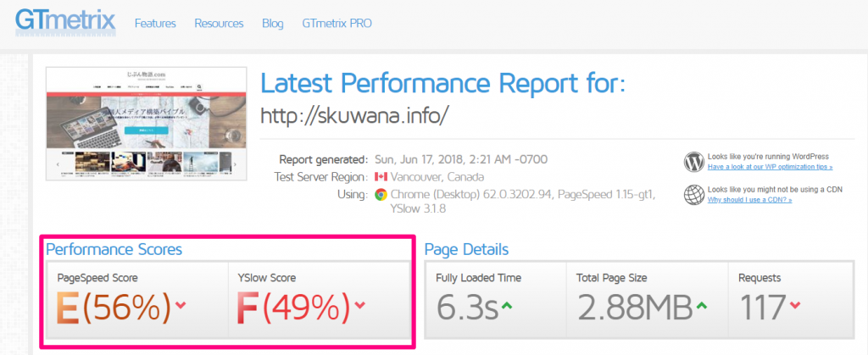Click the 'PageSpeed Score' label
The image size is (868, 355).
tap(97, 278)
